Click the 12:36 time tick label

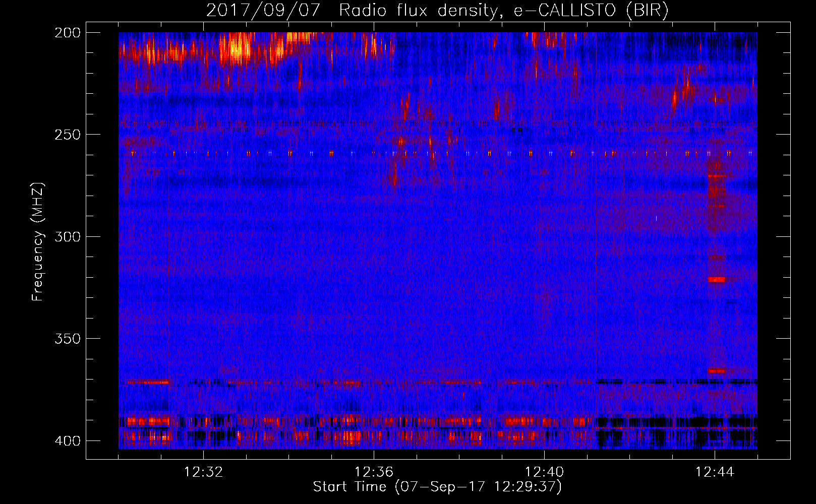click(x=374, y=472)
